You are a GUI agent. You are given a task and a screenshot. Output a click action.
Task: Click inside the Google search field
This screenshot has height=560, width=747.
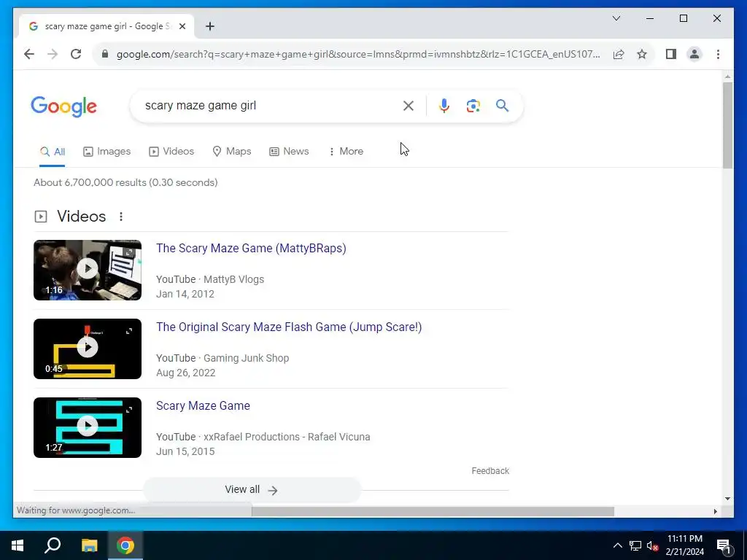pos(269,106)
